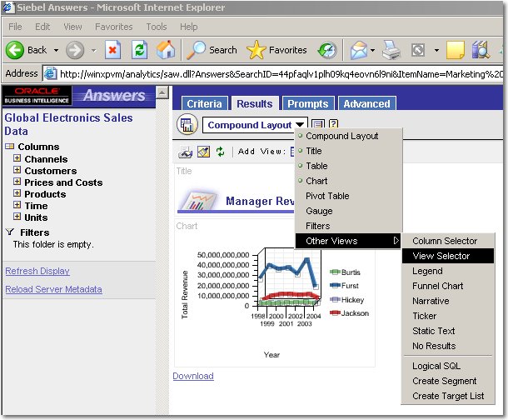Click the Download link below chart
The image size is (508, 420).
click(193, 376)
